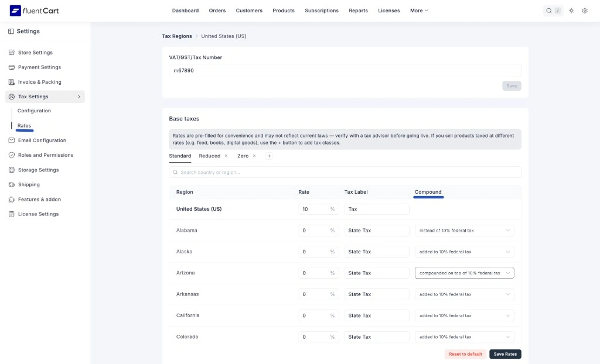Image resolution: width=600 pixels, height=364 pixels.
Task: Open the search icon in header
Action: pos(548,11)
